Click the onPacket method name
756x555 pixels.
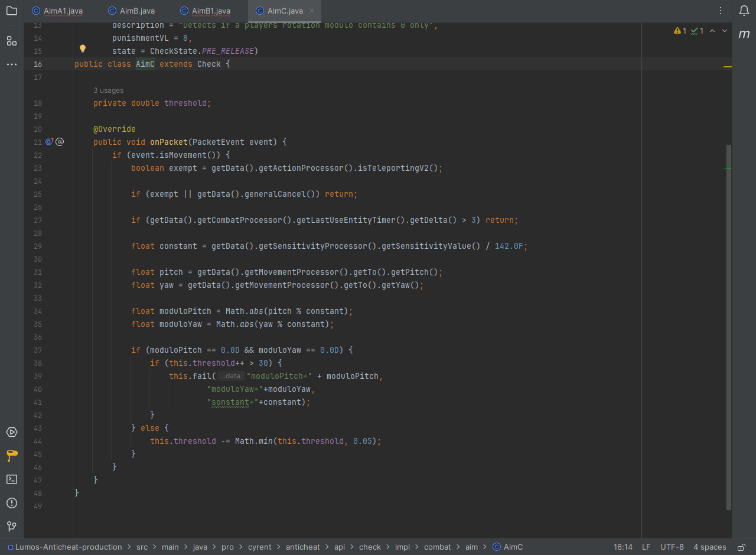(169, 142)
